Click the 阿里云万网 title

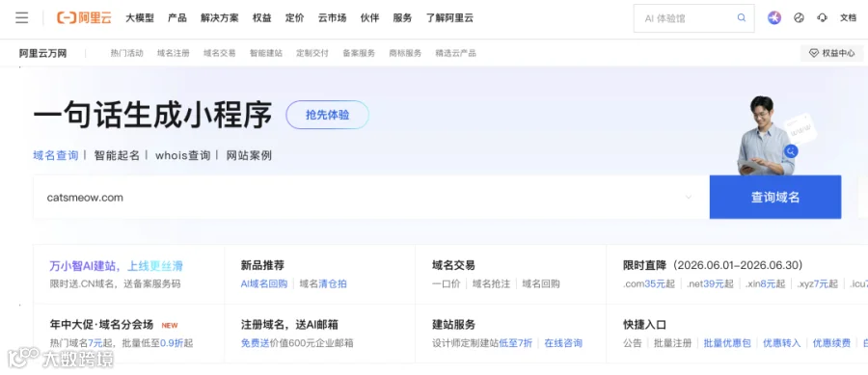pyautogui.click(x=42, y=54)
